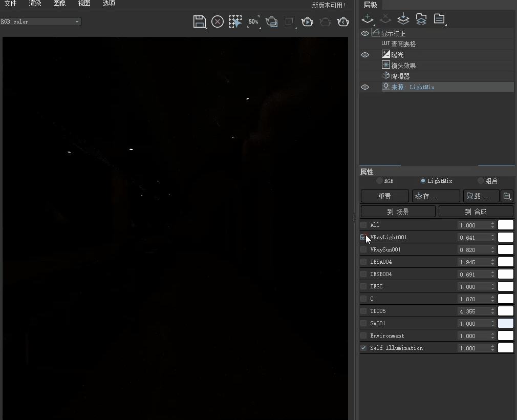517x420 pixels.
Task: Select the RGB radio button
Action: click(379, 181)
